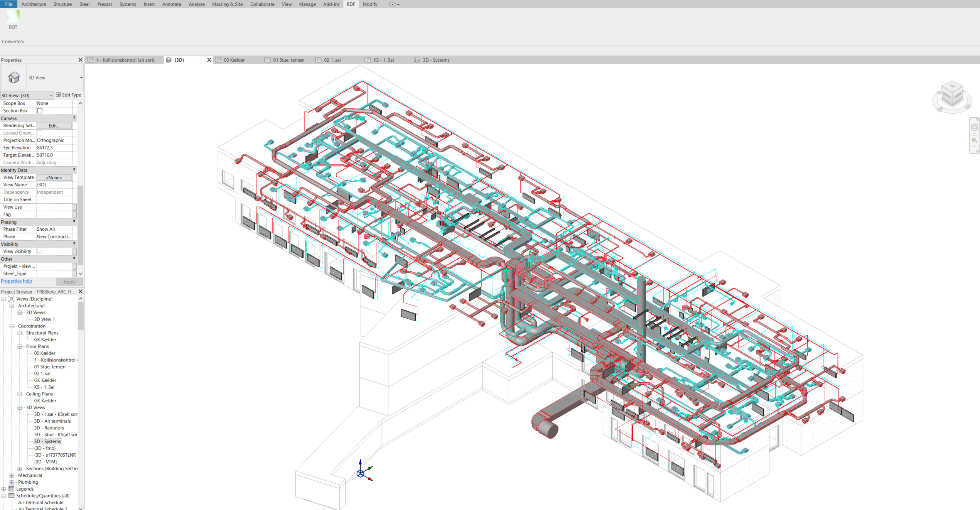Select 3D - Radiators in Project Browser

click(49, 428)
